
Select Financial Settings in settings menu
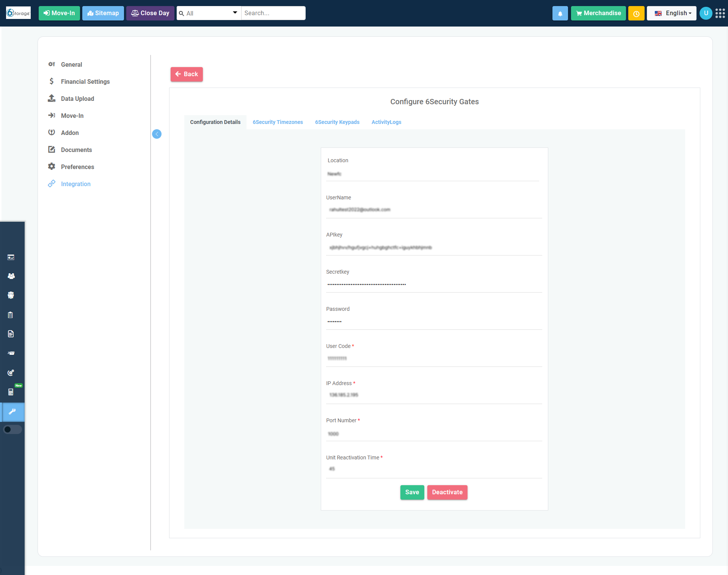85,81
